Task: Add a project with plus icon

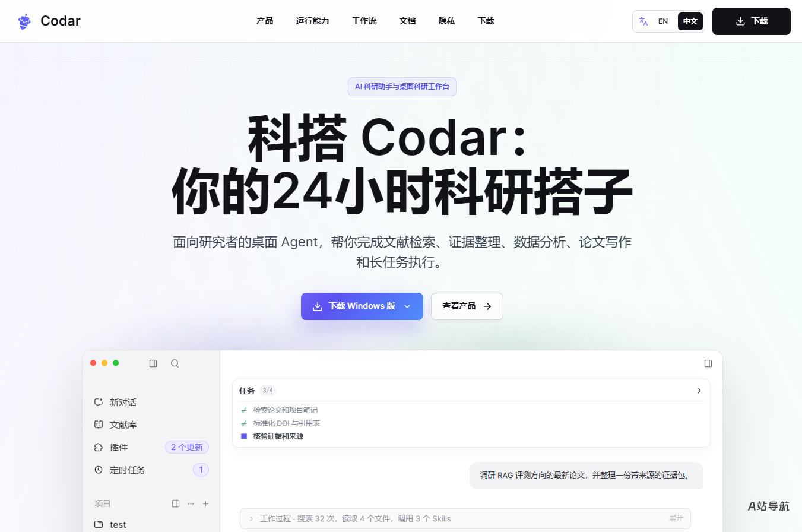Action: (x=205, y=503)
